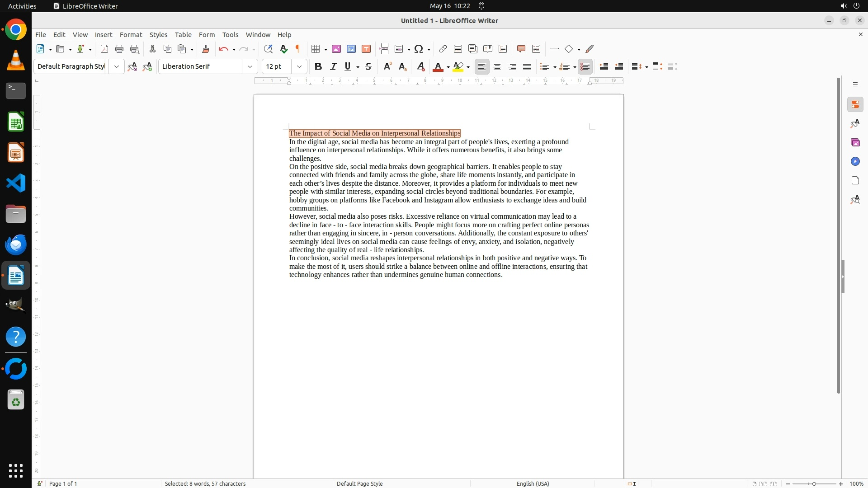This screenshot has width=868, height=488.
Task: Open the Navigator in the sidebar
Action: point(855,161)
